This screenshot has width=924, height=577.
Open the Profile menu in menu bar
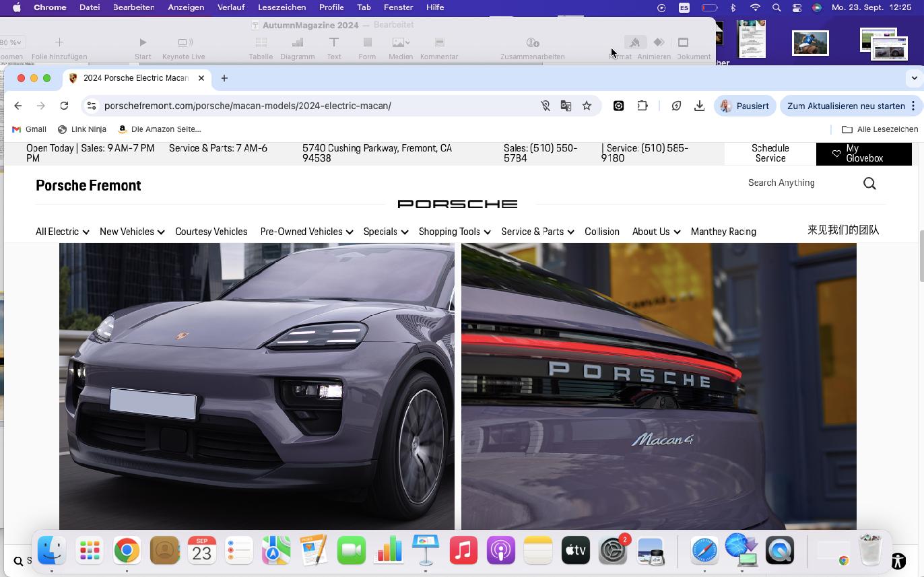(331, 7)
